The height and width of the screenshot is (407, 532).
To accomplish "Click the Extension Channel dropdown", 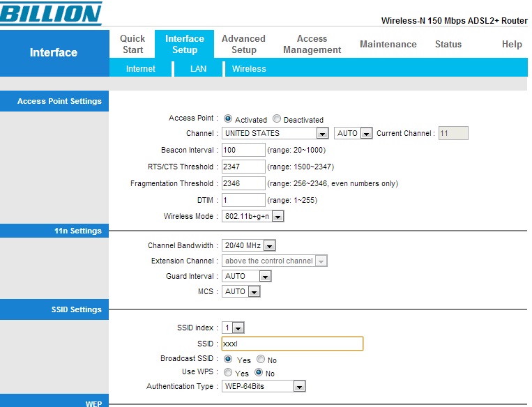I will click(x=275, y=261).
